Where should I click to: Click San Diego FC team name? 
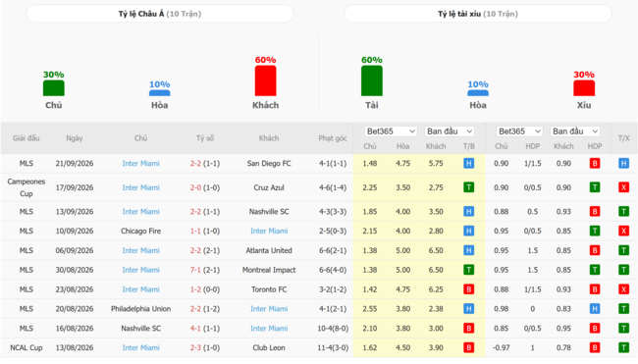click(269, 164)
